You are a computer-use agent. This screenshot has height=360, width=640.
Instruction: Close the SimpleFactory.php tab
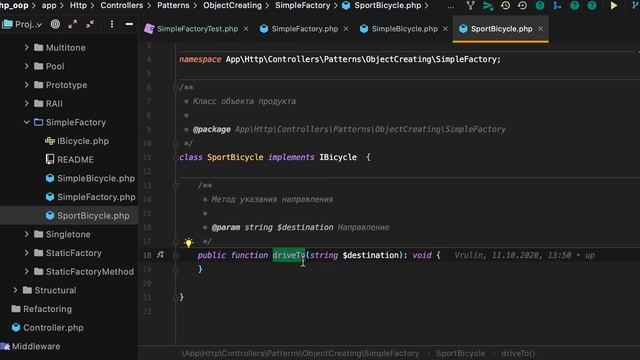346,29
